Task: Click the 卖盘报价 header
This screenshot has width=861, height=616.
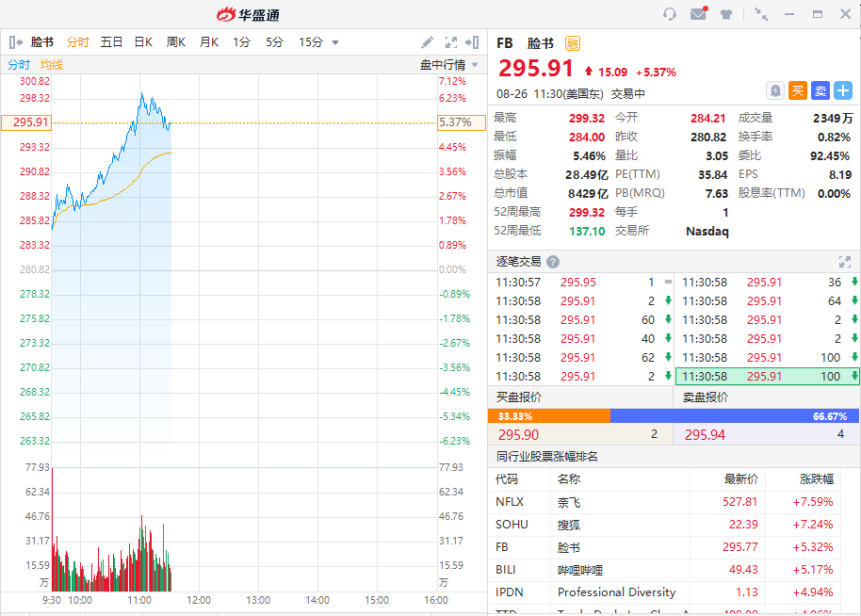Action: 706,397
